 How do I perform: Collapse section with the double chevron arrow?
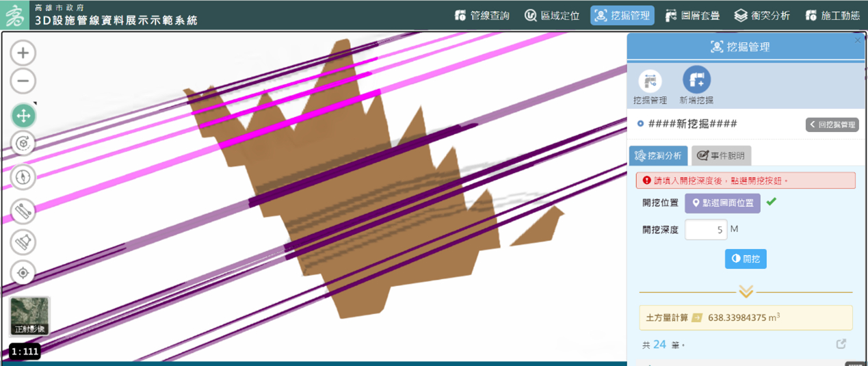[746, 291]
